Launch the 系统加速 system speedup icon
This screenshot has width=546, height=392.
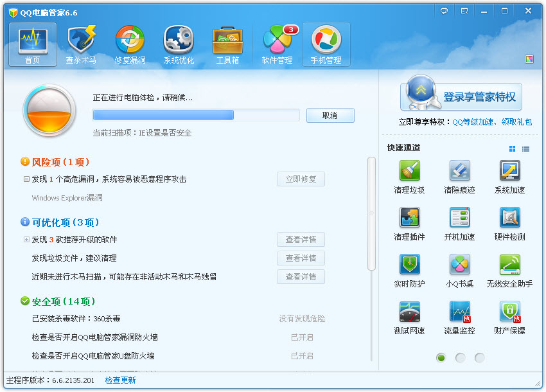pos(510,170)
